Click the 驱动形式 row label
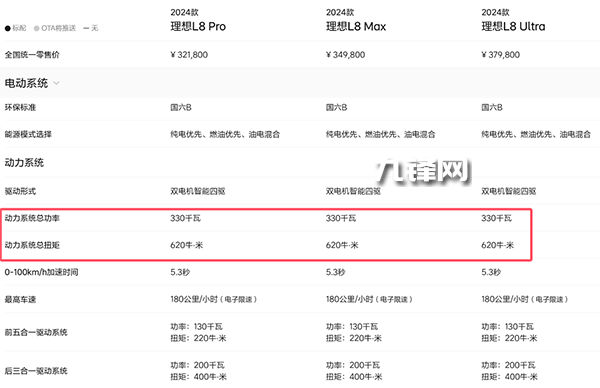This screenshot has width=600, height=388. coord(20,191)
